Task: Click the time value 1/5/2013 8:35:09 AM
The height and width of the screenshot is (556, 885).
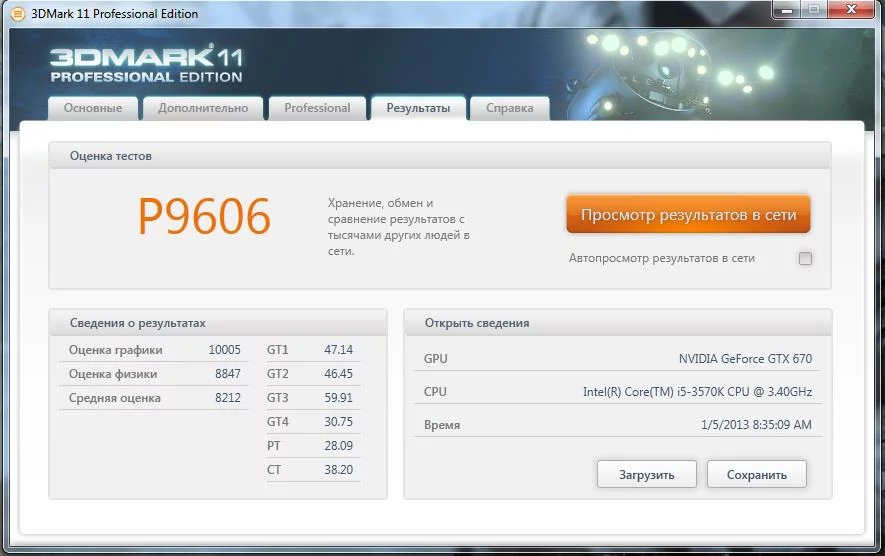Action: point(756,424)
